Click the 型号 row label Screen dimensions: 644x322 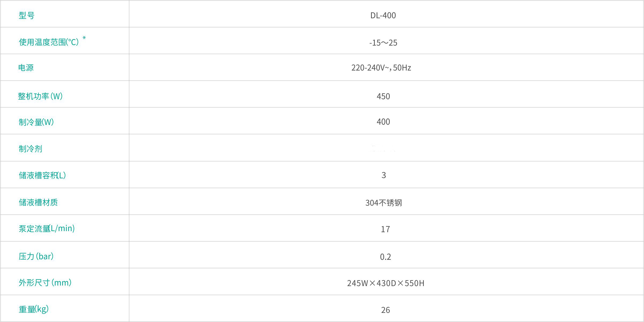[27, 15]
